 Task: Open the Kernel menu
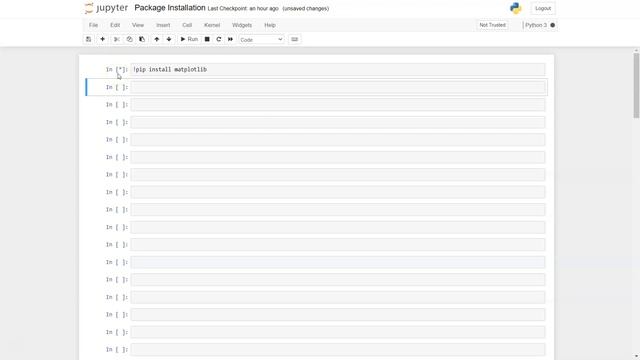(212, 25)
